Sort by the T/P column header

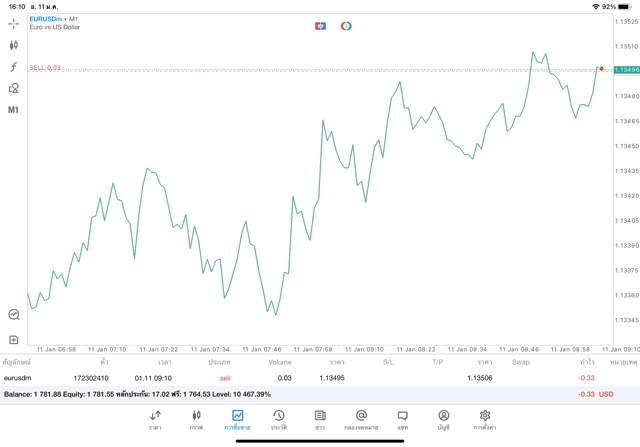coord(438,362)
